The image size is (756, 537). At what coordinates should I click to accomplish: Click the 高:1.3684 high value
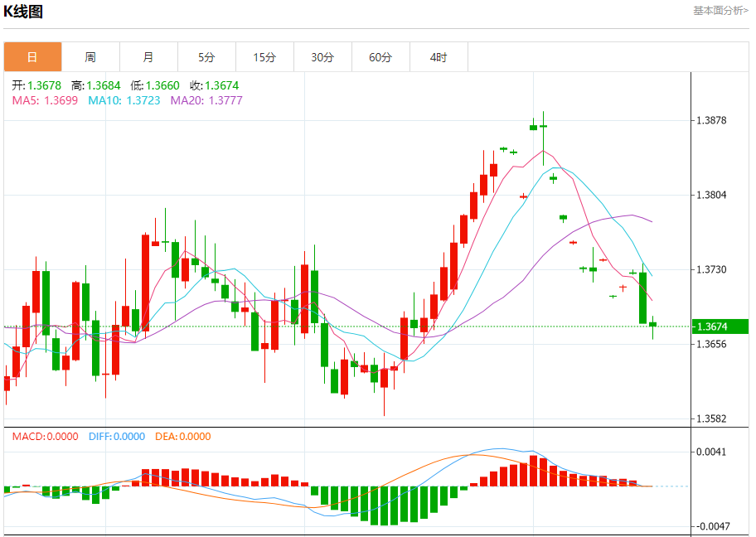coord(96,86)
